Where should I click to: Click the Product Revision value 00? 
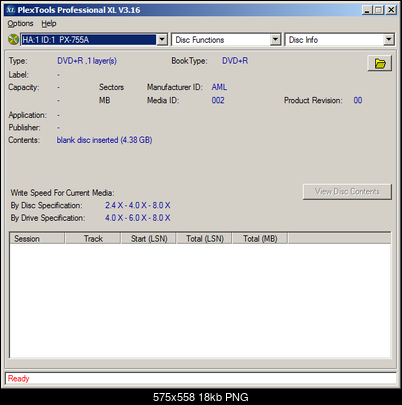(x=358, y=100)
